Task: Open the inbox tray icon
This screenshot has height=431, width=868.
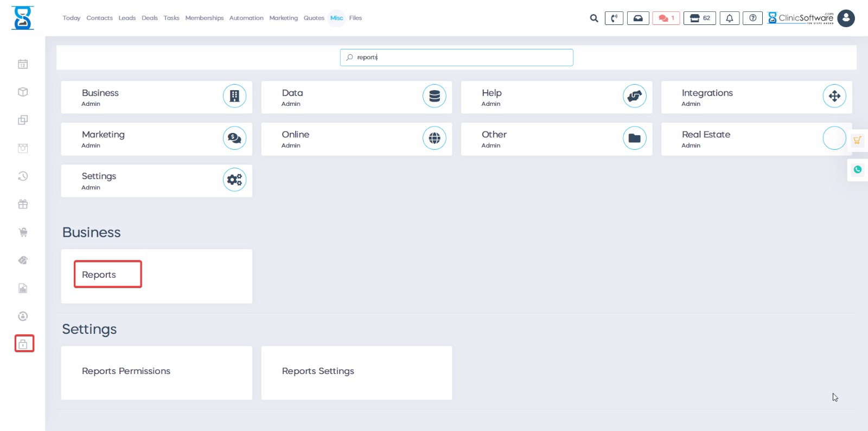Action: coord(638,18)
